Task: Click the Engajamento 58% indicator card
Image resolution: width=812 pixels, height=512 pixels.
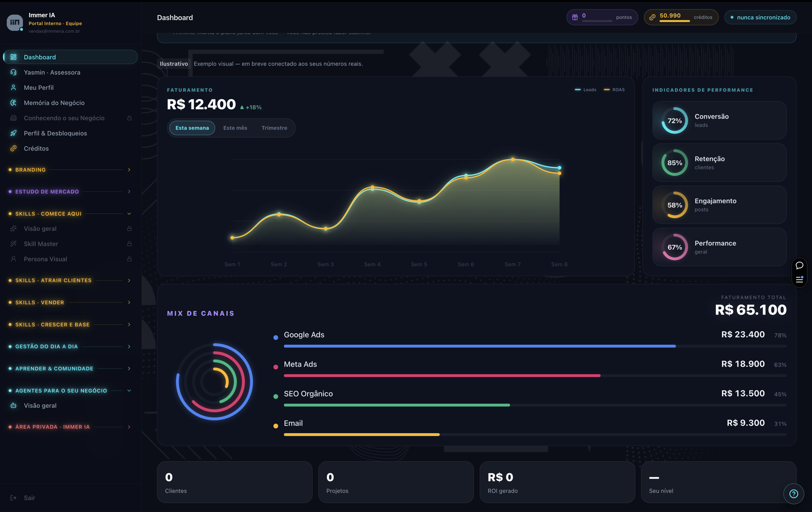Action: pos(719,205)
